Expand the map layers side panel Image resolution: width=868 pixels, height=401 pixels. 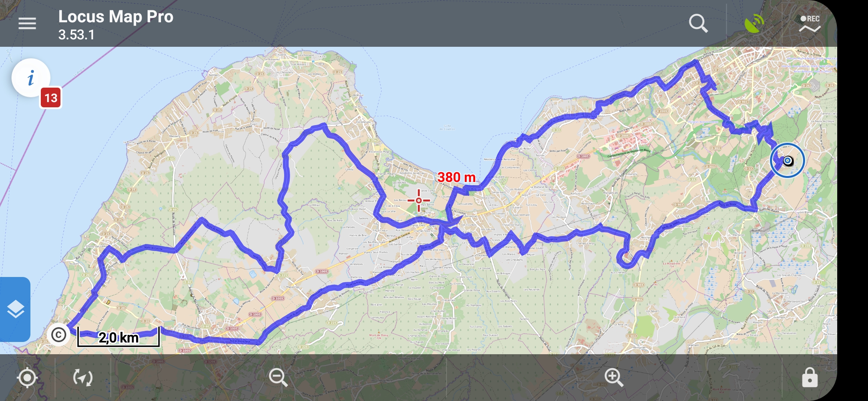[x=15, y=309]
